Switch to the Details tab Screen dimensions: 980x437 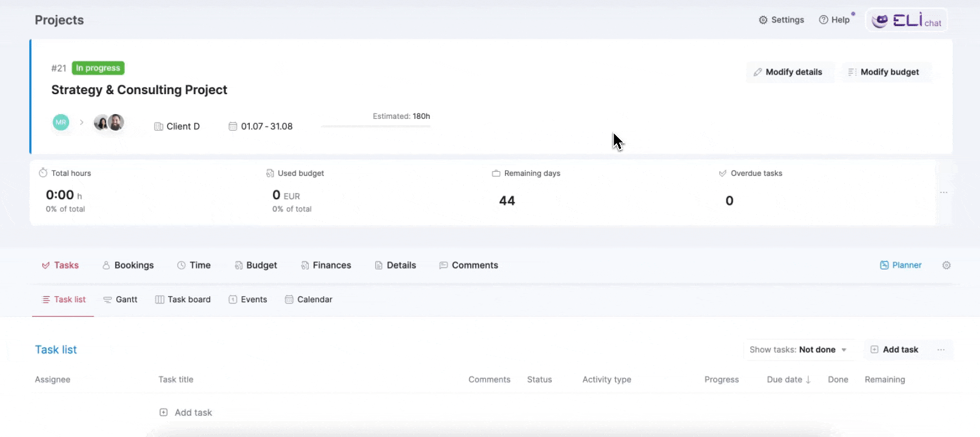(x=395, y=265)
